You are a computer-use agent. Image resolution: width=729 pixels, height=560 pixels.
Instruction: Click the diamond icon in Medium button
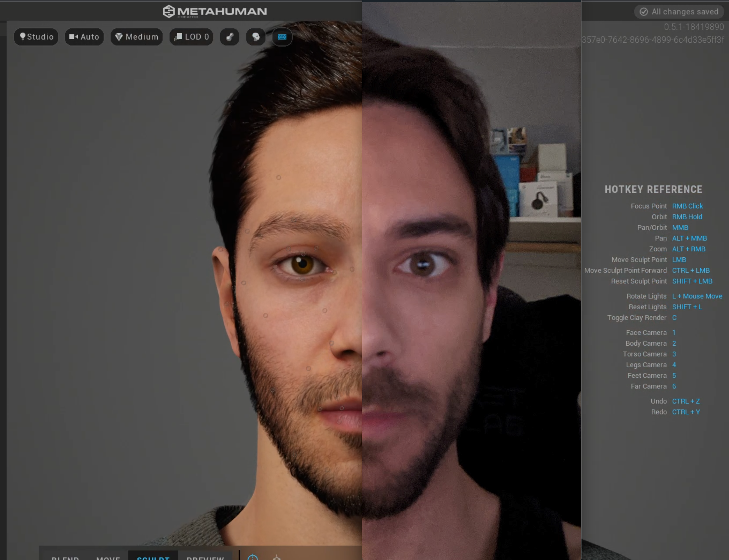[119, 37]
